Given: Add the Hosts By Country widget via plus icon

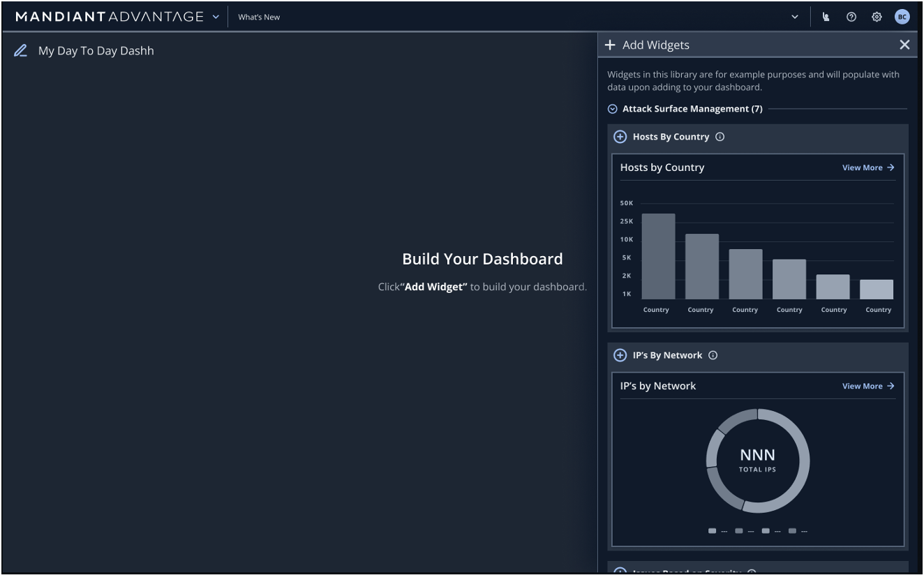Looking at the screenshot, I should (618, 137).
